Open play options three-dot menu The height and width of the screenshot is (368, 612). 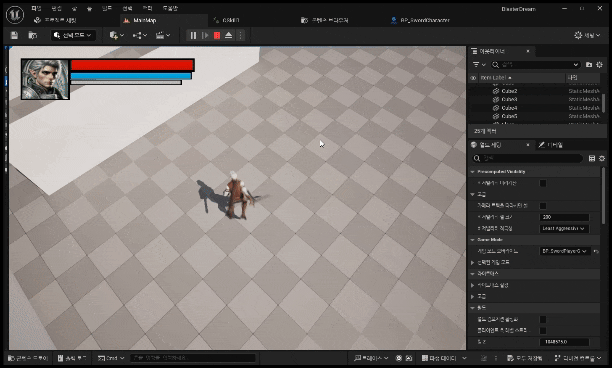(x=240, y=36)
